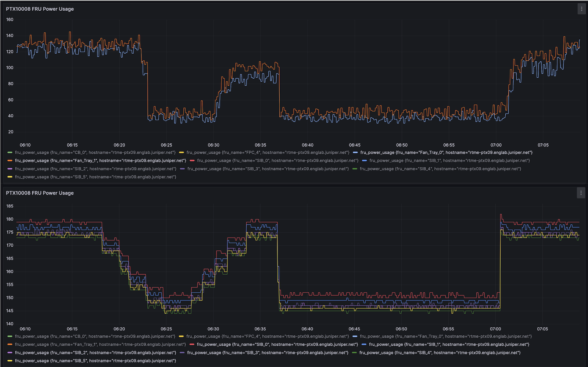
Task: Toggle FPC_4 series in upper panel legend
Action: [x=268, y=152]
